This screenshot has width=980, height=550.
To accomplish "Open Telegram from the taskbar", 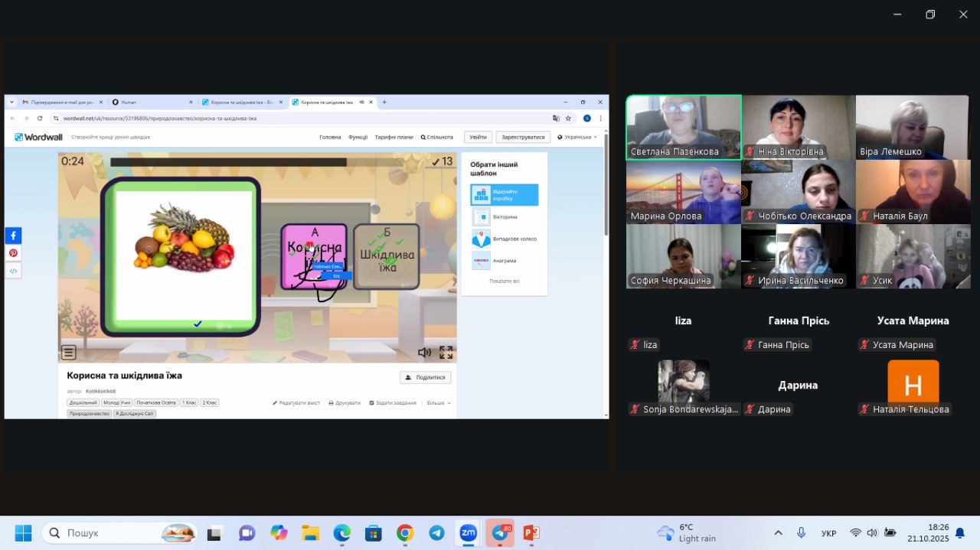I will pos(436,532).
